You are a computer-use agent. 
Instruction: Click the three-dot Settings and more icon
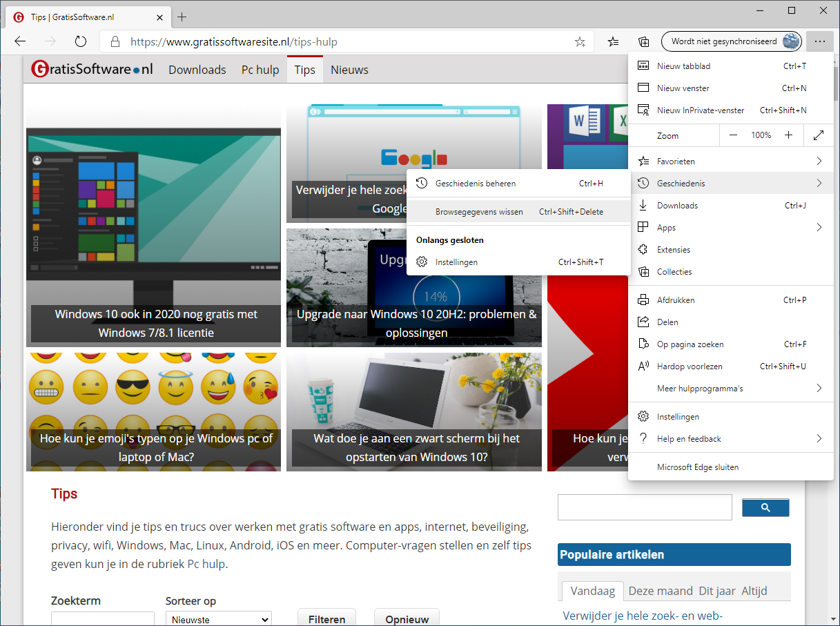tap(819, 41)
